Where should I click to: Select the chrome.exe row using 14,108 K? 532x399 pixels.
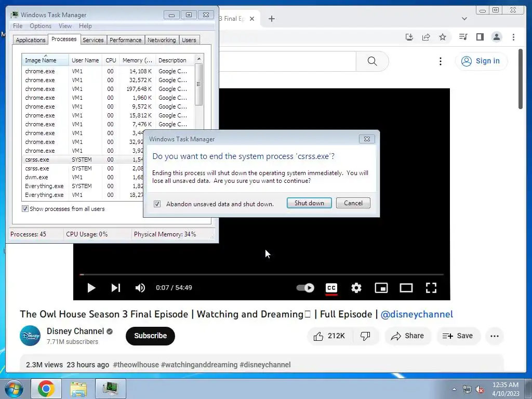tap(109, 71)
